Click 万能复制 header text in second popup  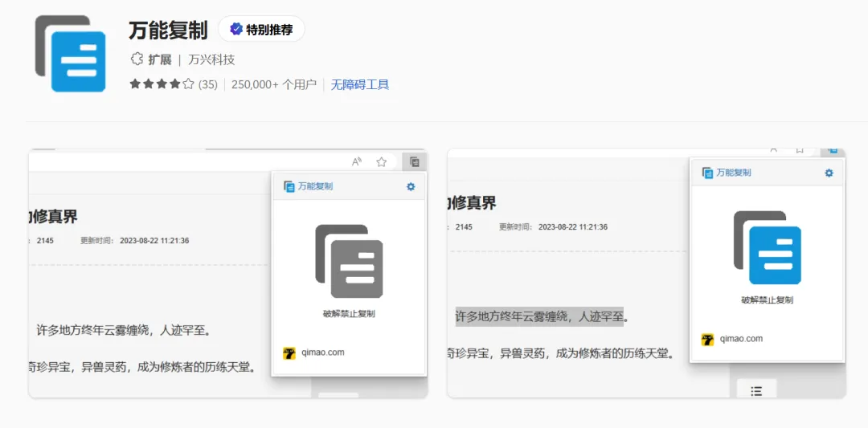pos(734,173)
